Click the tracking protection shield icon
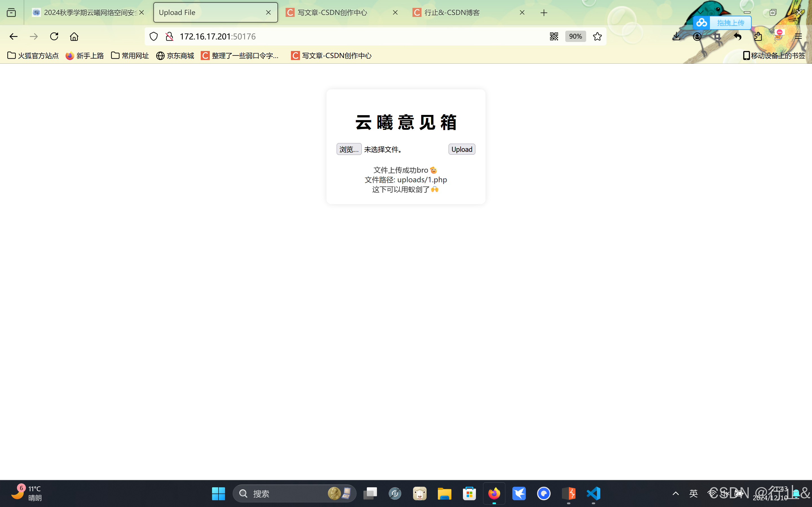Screen dimensions: 812x507 point(154,37)
